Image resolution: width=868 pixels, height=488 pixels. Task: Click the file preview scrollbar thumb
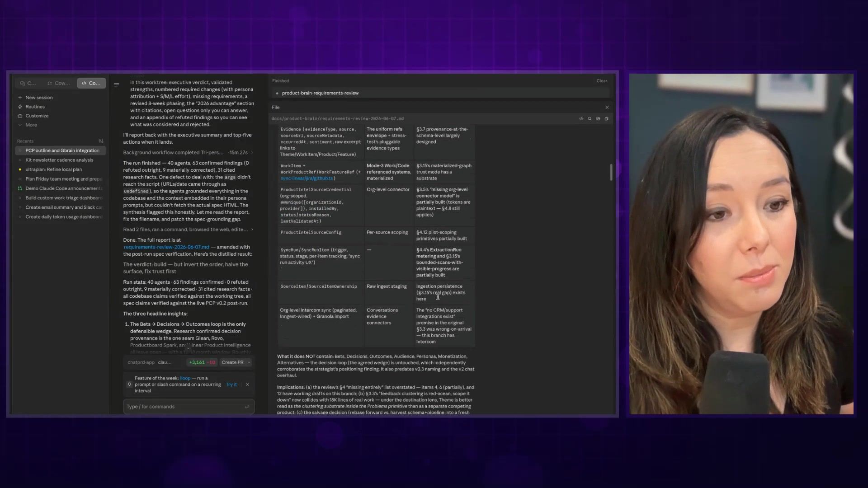click(611, 172)
